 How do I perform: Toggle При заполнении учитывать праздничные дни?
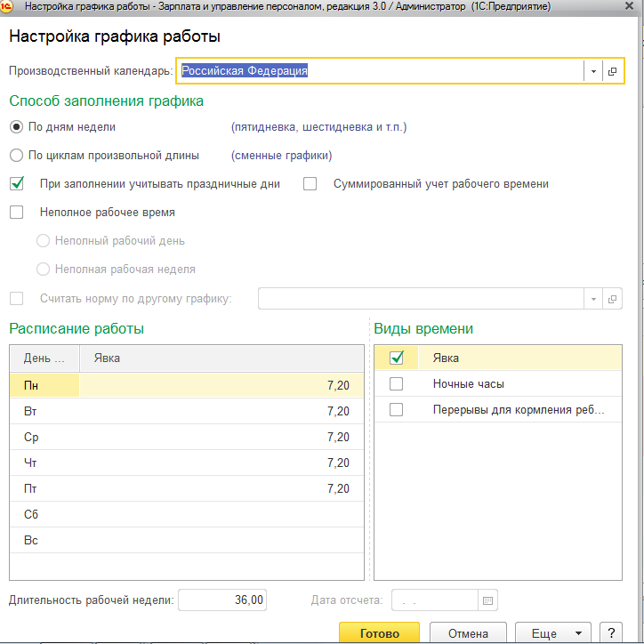17,183
